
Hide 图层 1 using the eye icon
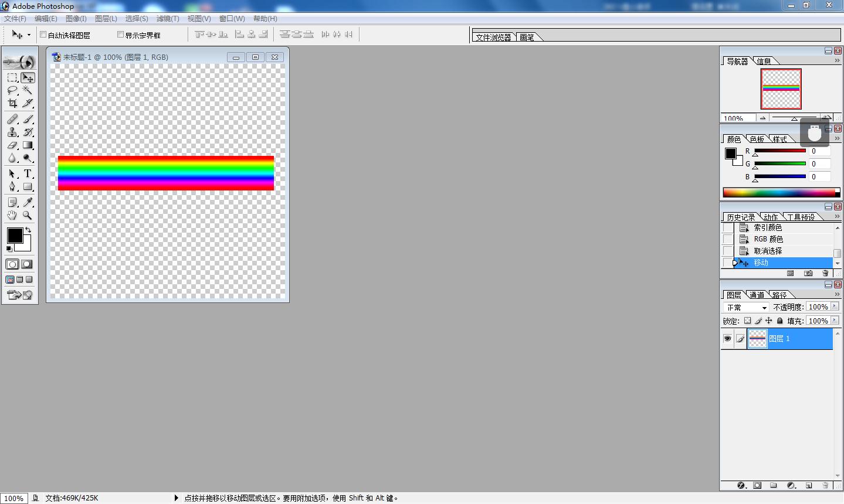tap(727, 338)
